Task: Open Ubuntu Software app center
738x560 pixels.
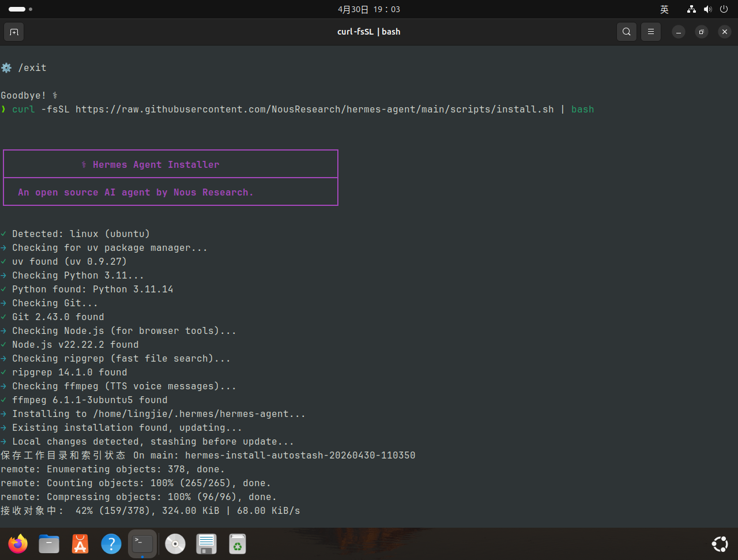Action: click(x=80, y=543)
